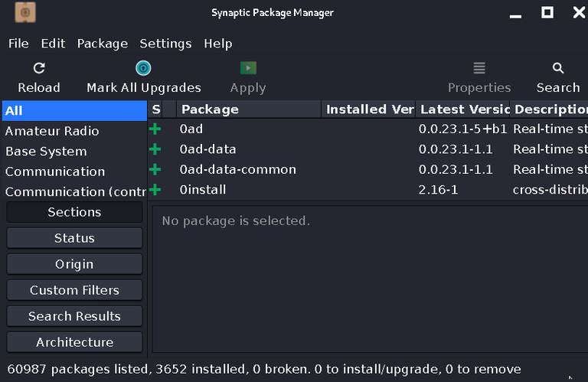Screen dimensions: 588x382
Task: Select the Amateur Radio section
Action: [x=52, y=131]
